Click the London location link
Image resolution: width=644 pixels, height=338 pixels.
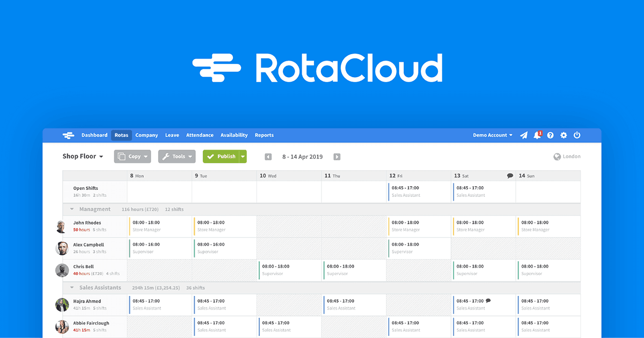click(572, 157)
